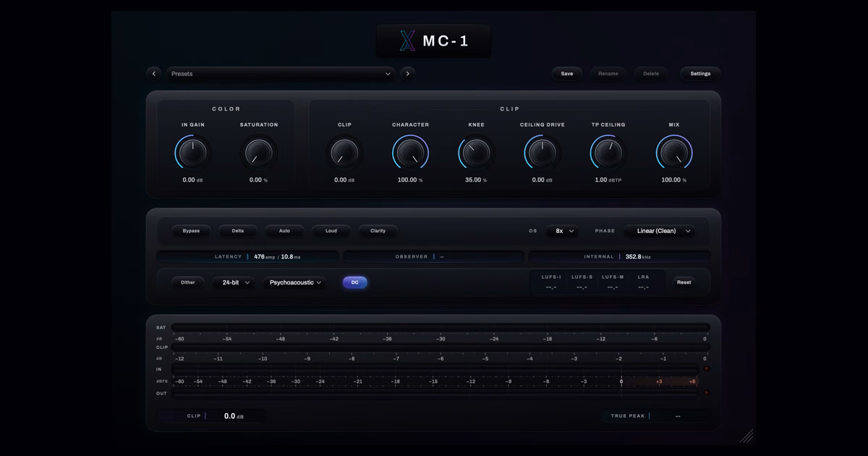The height and width of the screenshot is (456, 868).
Task: Toggle the Delta button
Action: click(237, 231)
